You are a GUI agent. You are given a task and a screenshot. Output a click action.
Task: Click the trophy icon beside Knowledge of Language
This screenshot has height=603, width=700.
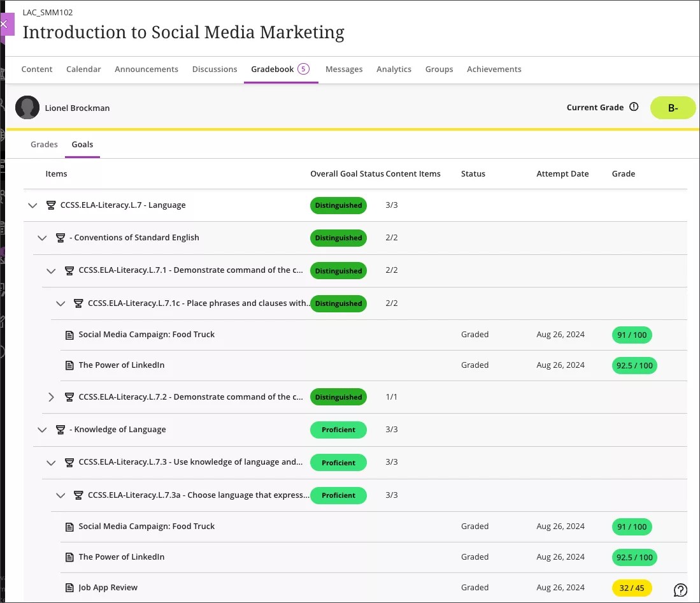point(60,429)
